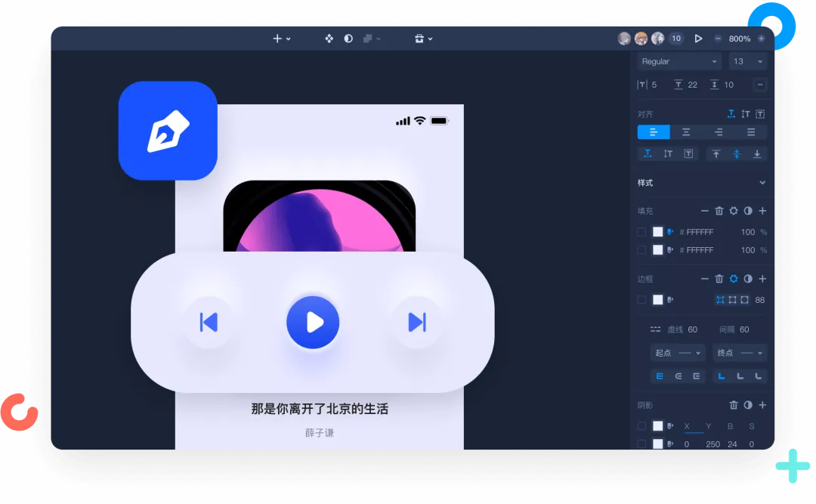Click the 800% zoom level value

click(740, 39)
